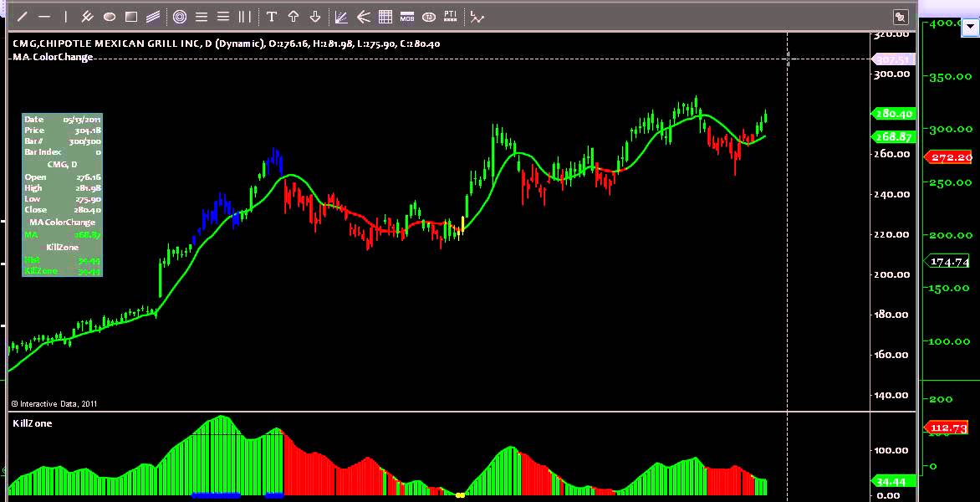Select the Andrews pitchfork tool

click(x=88, y=17)
